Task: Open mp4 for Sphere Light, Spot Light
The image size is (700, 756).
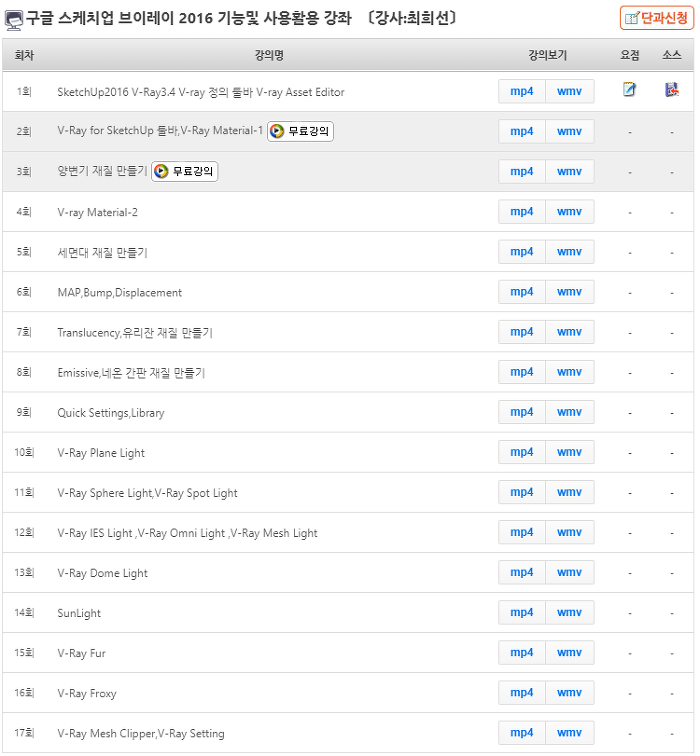Action: (x=522, y=492)
